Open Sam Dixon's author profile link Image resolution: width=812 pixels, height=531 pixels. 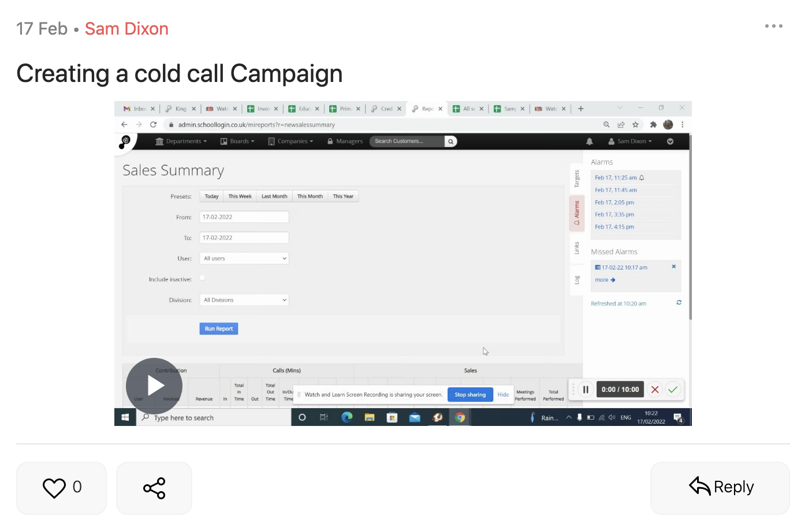tap(126, 29)
